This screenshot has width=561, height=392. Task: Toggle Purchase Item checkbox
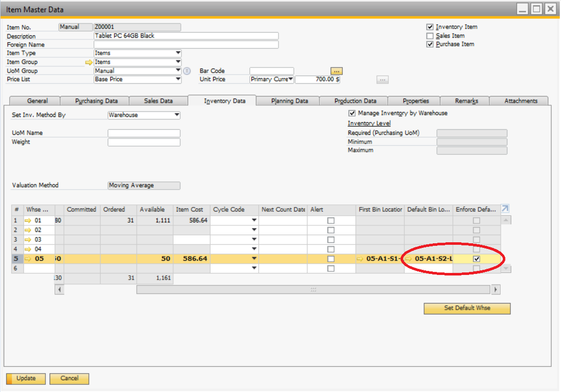coord(430,44)
